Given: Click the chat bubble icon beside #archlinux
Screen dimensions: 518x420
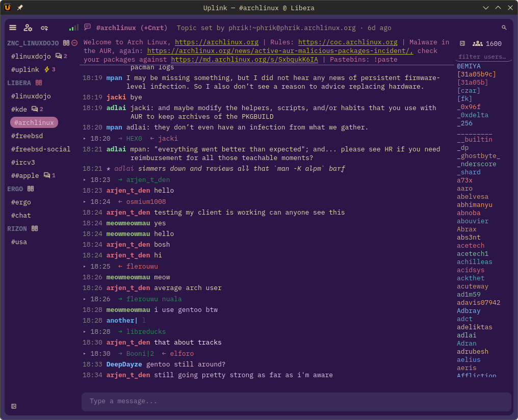Looking at the screenshot, I should pyautogui.click(x=87, y=27).
